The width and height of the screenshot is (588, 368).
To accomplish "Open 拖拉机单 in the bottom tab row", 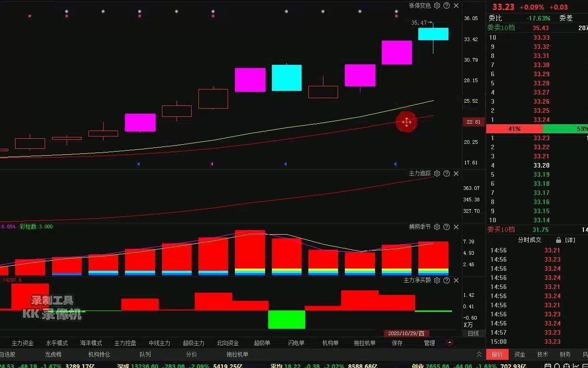I will (238, 354).
